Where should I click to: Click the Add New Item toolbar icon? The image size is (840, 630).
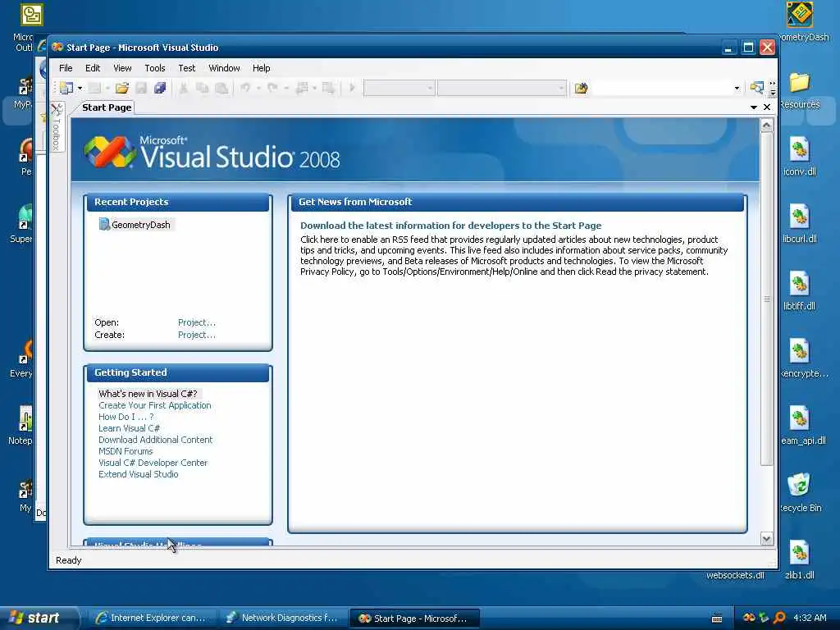[94, 88]
